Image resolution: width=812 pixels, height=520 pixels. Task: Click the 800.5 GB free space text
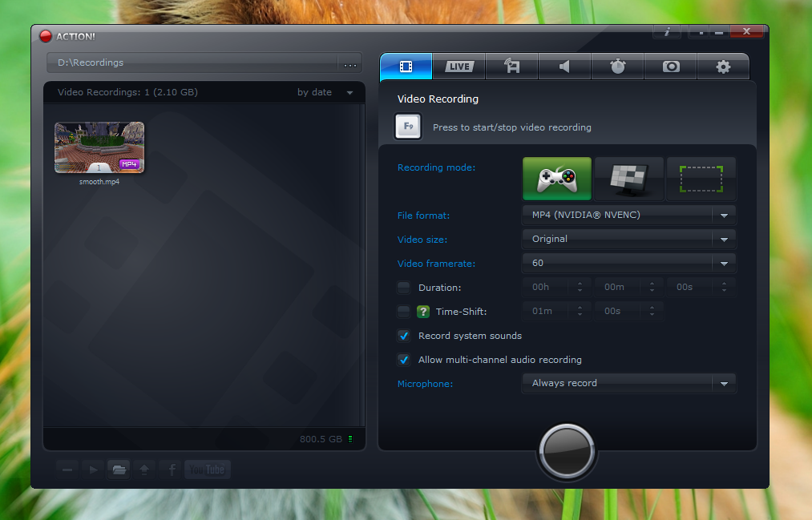[321, 439]
